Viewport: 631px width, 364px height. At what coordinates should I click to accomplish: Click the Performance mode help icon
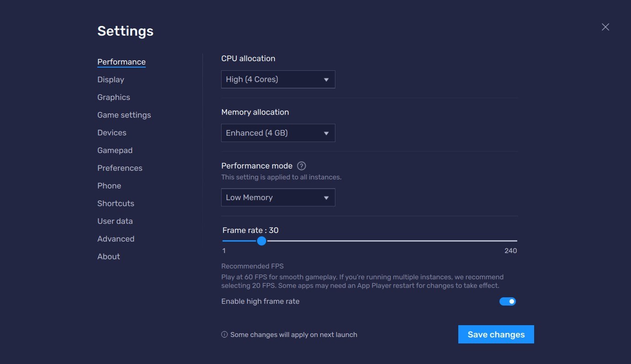point(301,166)
